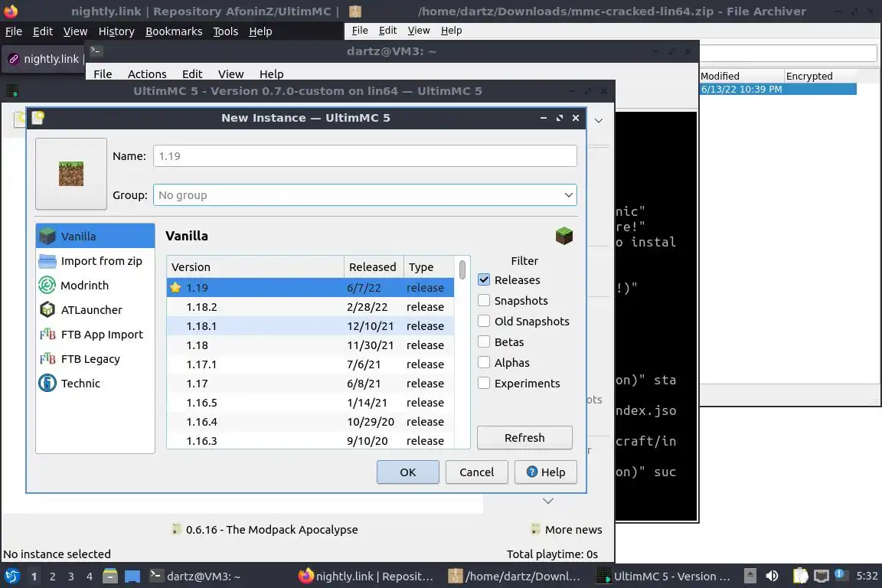Open Edit menu in File Archiver
882x588 pixels.
pyautogui.click(x=387, y=31)
